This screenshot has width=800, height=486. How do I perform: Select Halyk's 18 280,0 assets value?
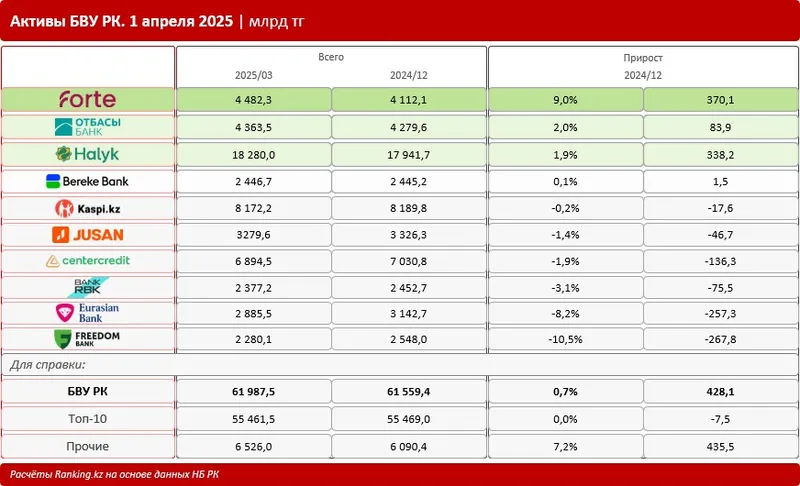[253, 154]
